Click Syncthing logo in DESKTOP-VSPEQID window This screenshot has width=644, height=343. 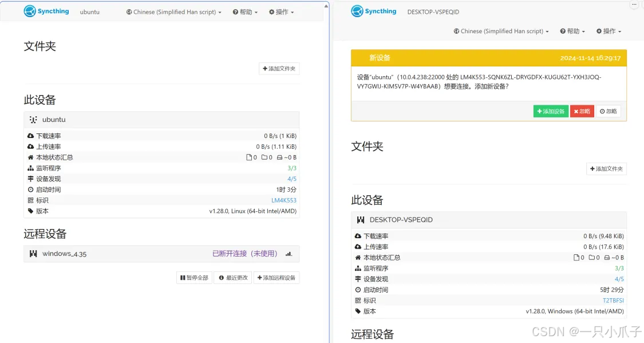(373, 11)
